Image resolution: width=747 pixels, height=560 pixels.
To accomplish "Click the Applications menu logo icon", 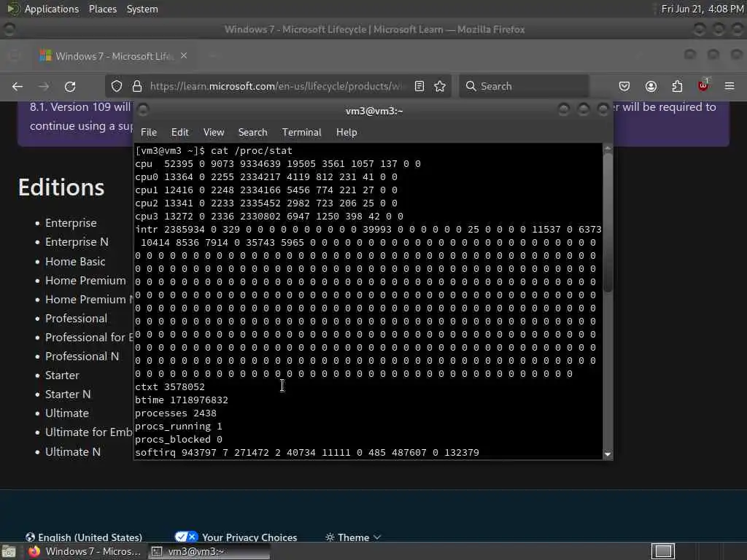I will pos(13,9).
